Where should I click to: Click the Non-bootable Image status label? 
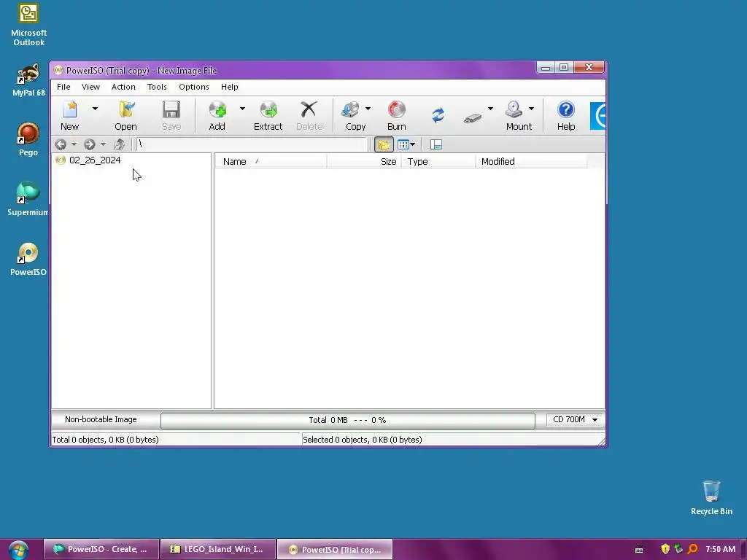pos(101,419)
